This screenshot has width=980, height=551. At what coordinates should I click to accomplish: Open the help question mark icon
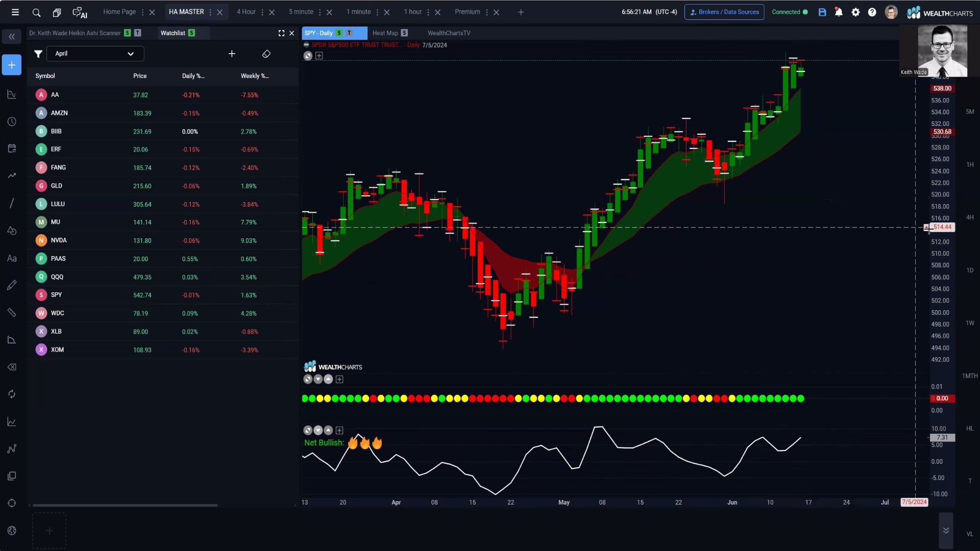[x=872, y=12]
